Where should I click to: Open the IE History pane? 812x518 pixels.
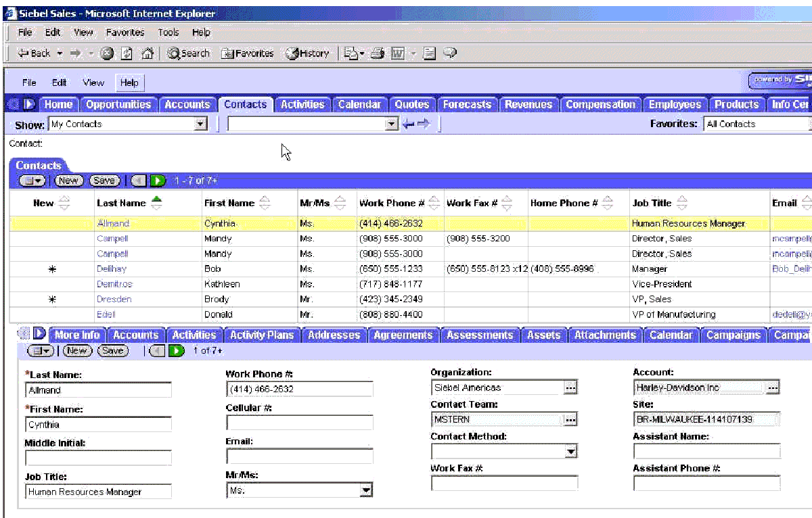307,53
